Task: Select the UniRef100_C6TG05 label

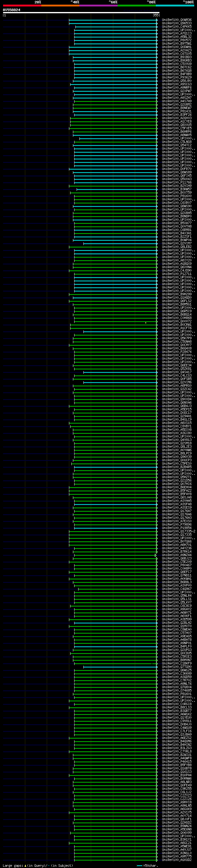Action: coord(176,54)
